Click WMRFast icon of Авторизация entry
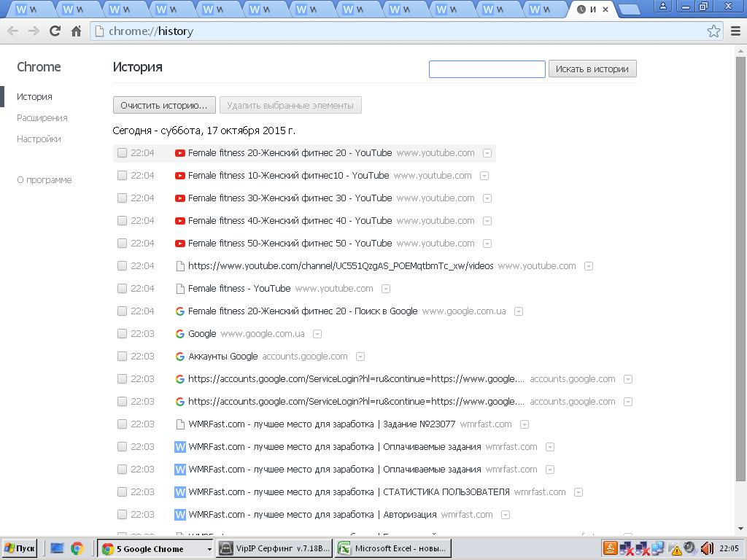The height and width of the screenshot is (560, 747). pyautogui.click(x=179, y=515)
